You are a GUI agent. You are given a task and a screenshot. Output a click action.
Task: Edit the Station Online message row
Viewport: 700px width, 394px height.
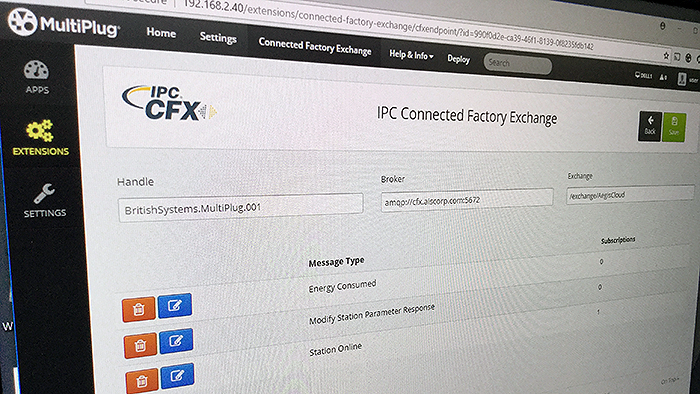pyautogui.click(x=177, y=376)
